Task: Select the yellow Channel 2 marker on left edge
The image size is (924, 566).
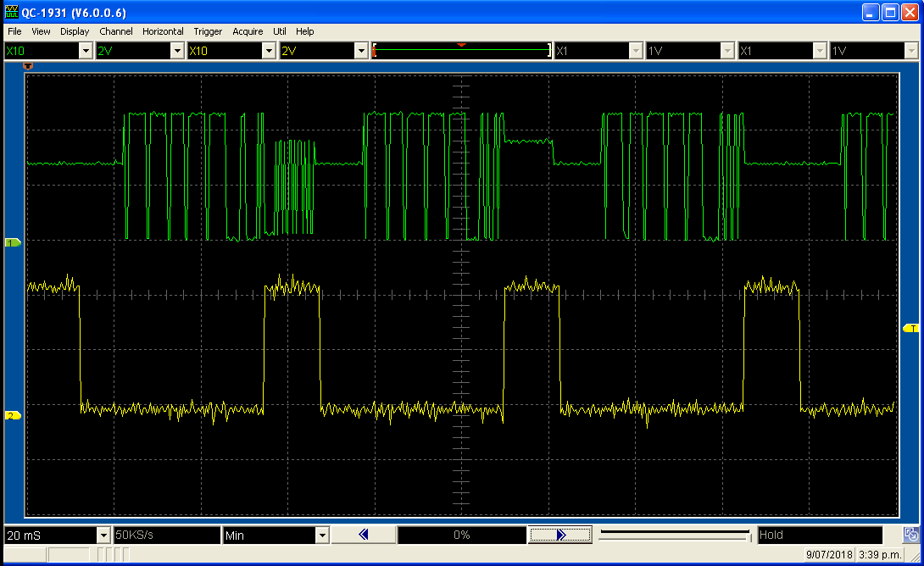Action: [x=12, y=416]
